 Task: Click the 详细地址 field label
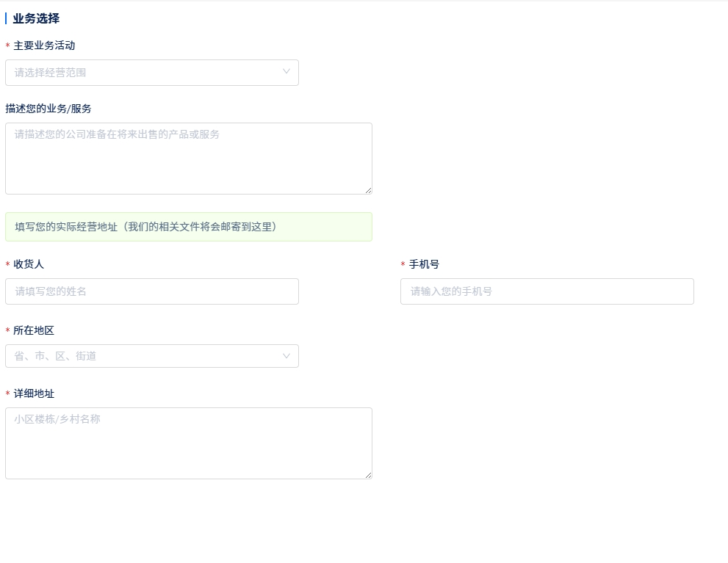coord(34,393)
